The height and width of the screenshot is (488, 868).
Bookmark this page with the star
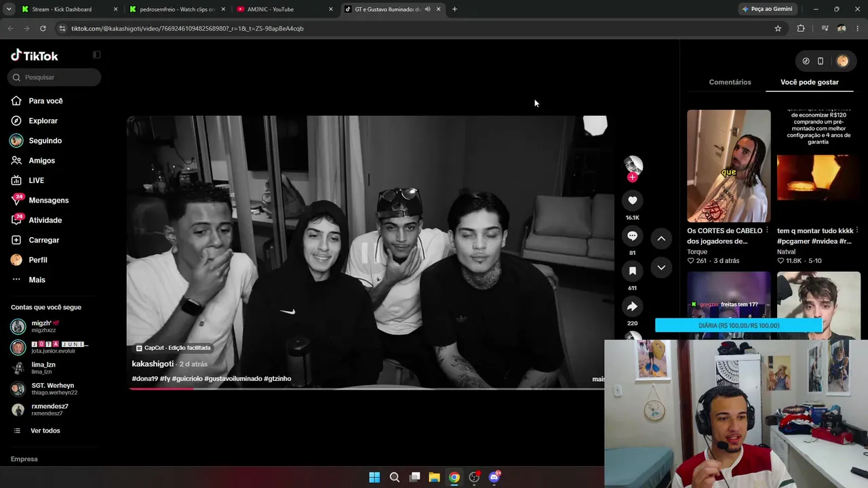coord(778,28)
